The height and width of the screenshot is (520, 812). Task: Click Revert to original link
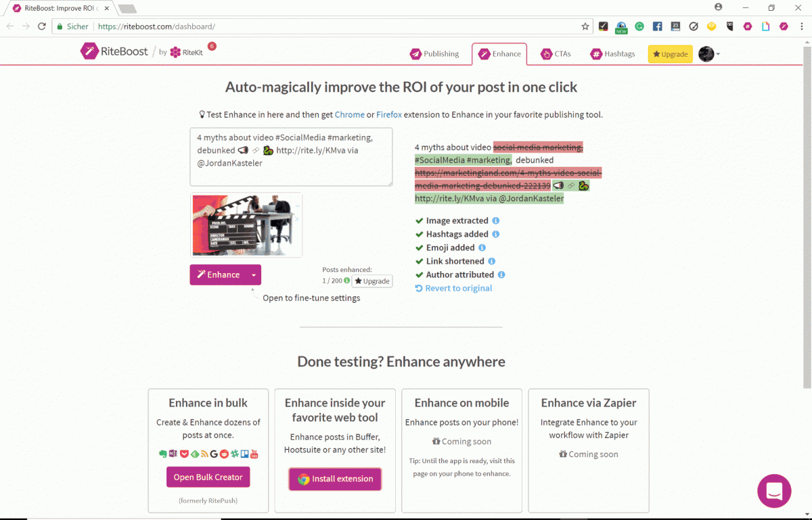tap(454, 288)
